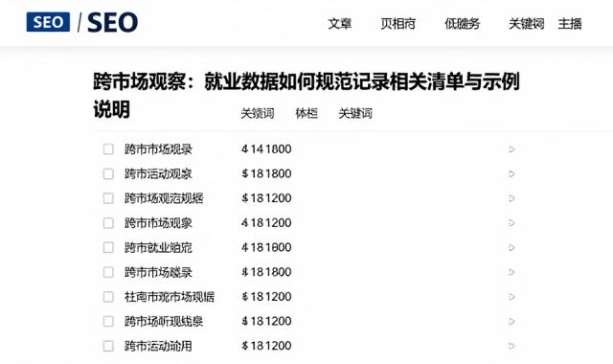Tick the checkbox for 跨市活动观察
Screen dimensions: 613x364
tap(108, 173)
